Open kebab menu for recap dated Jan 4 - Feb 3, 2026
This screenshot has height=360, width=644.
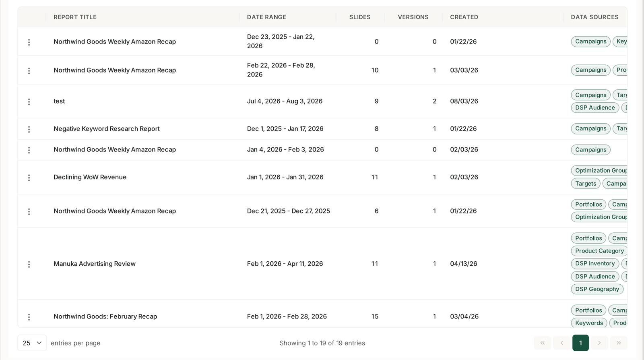[x=29, y=150]
